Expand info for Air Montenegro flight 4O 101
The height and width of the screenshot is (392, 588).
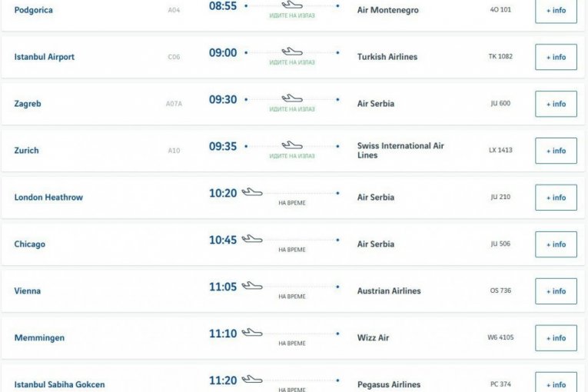(556, 10)
